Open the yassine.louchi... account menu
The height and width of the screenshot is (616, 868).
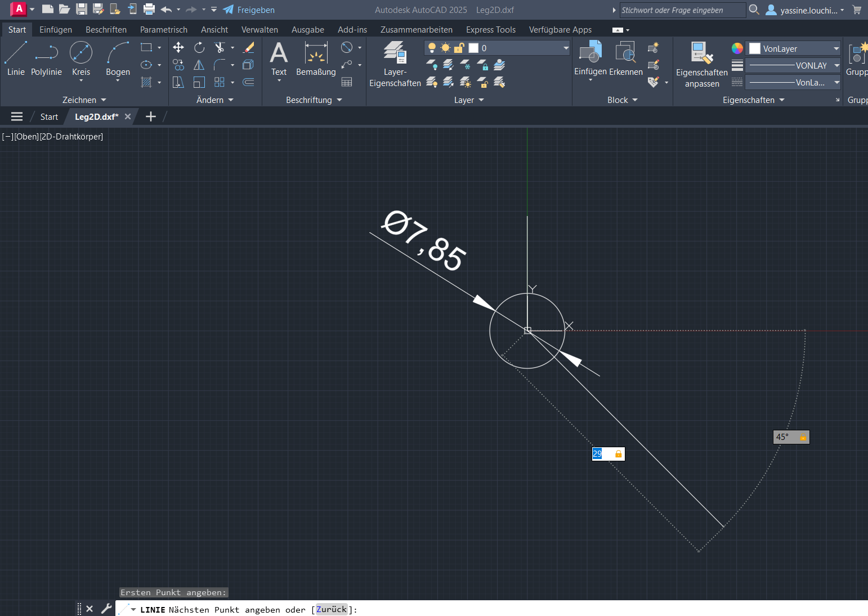pos(805,10)
